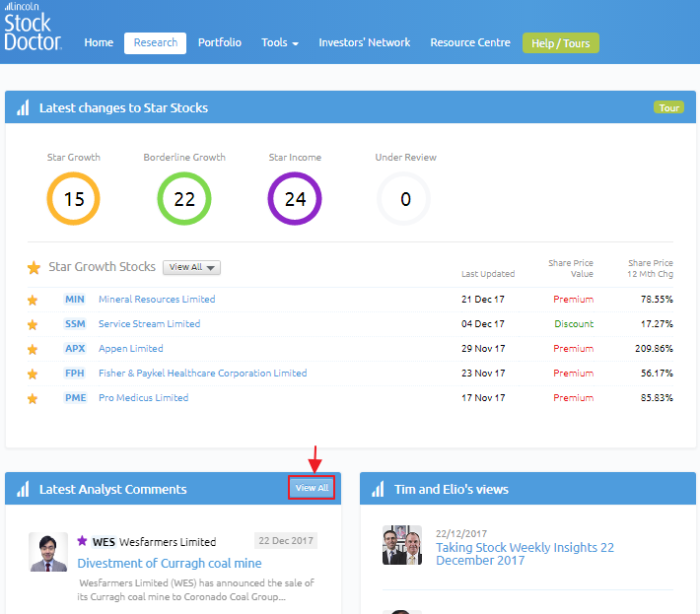Click the bar chart icon beside Latest changes to Star Stocks
Screen dimensions: 700x614
pos(23,107)
